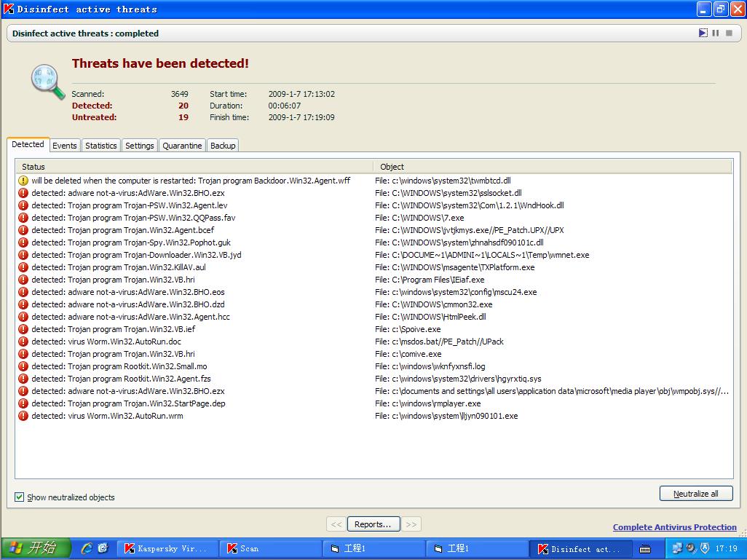Open the Statistics tab

click(x=100, y=146)
